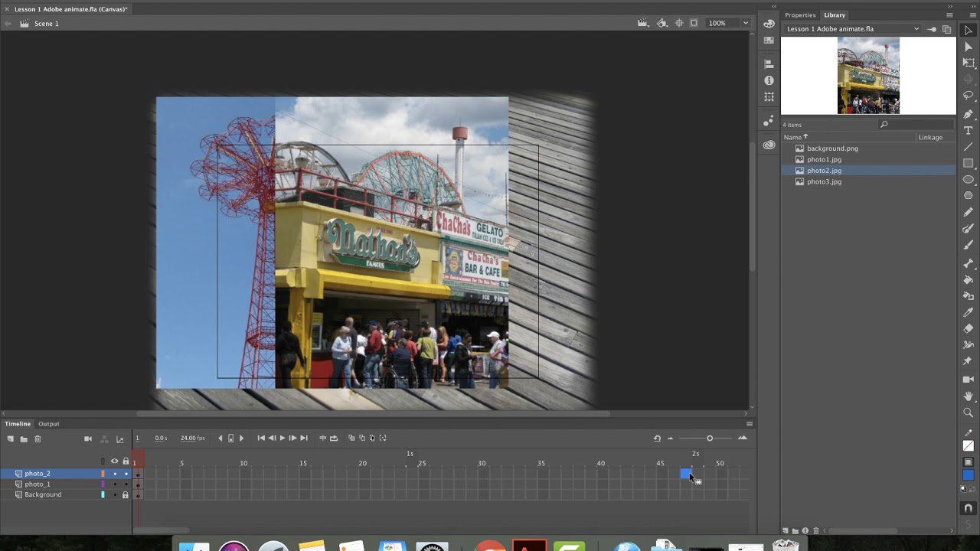Select the Rectangle tool
The height and width of the screenshot is (551, 980).
[969, 163]
